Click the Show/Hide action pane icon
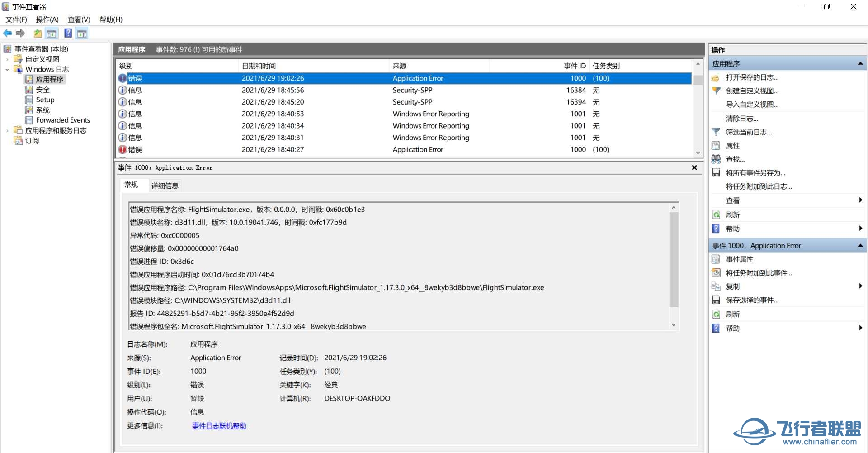 (x=82, y=33)
